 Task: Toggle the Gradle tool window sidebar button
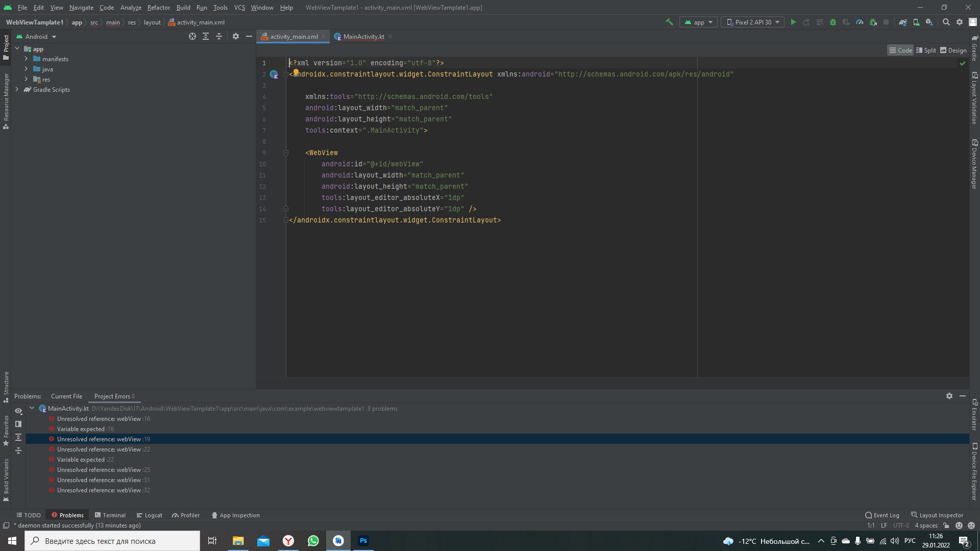(974, 48)
